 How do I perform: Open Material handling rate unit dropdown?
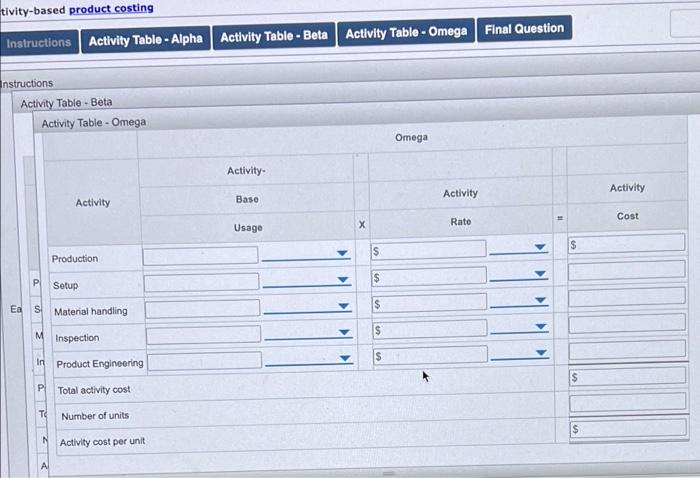[x=520, y=301]
